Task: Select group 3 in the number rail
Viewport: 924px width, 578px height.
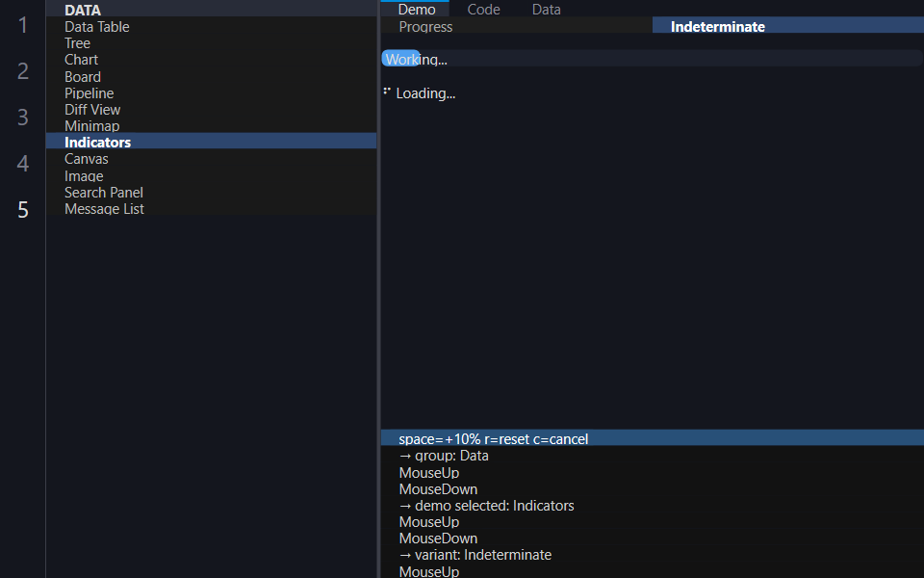Action: click(x=23, y=117)
